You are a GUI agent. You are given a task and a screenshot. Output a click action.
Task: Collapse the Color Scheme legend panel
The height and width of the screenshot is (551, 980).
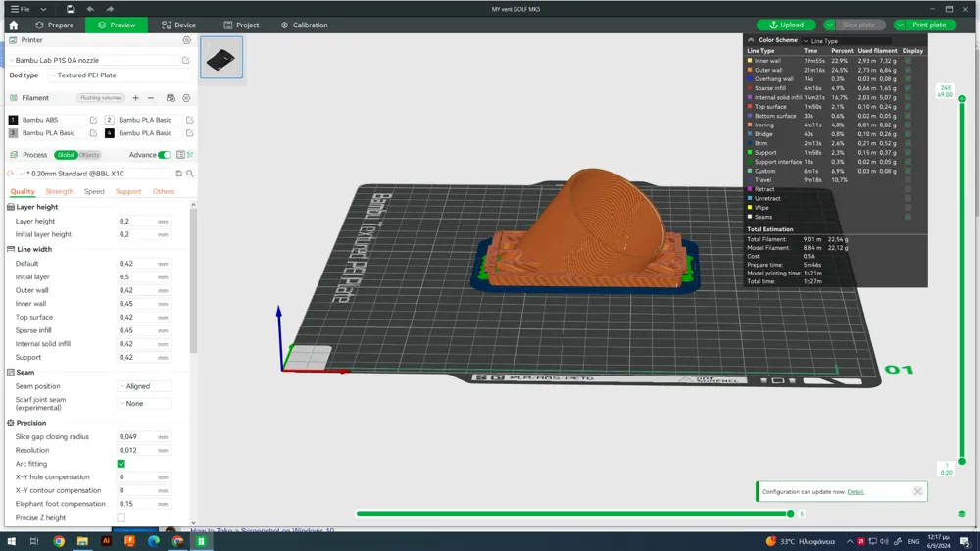751,40
